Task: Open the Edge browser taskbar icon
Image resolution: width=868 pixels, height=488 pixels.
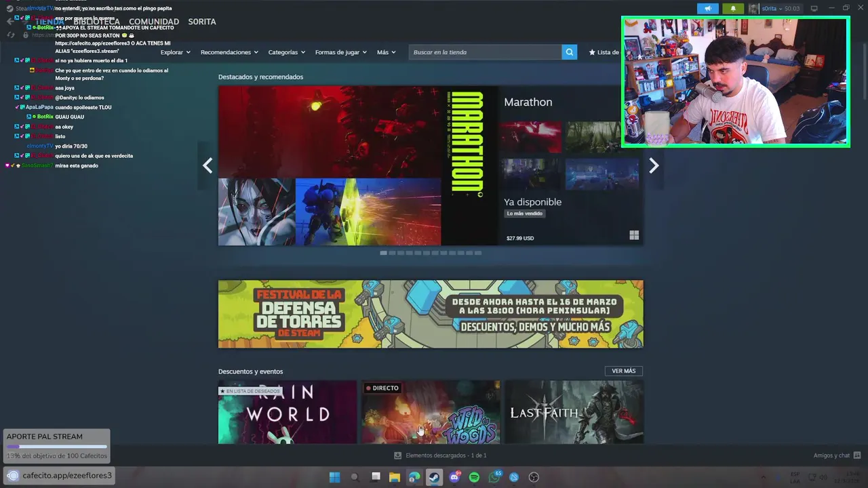Action: 414,477
